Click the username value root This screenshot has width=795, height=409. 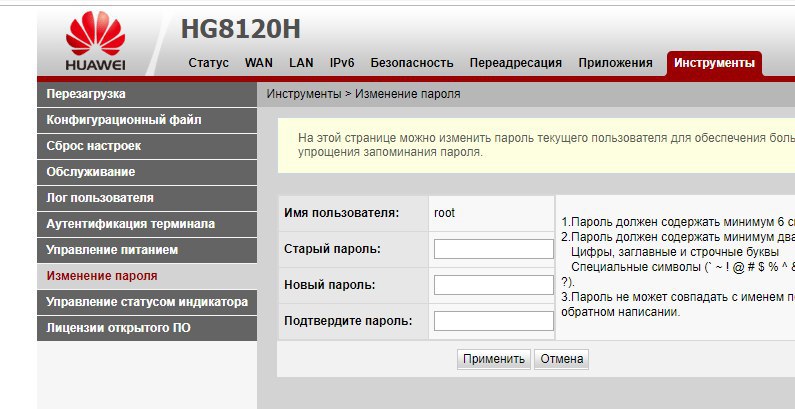(444, 213)
